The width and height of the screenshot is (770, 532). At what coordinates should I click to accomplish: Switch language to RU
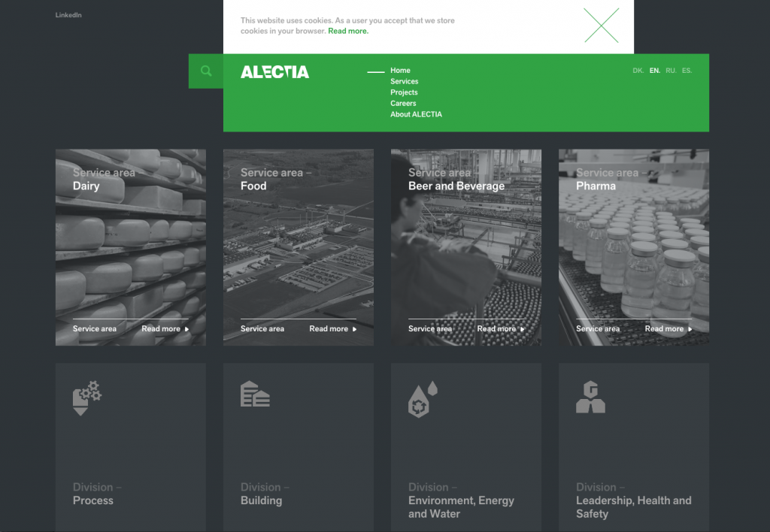(671, 71)
